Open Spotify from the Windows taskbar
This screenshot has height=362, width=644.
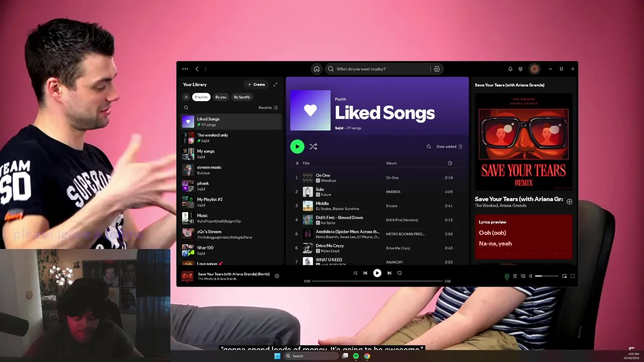(x=356, y=356)
